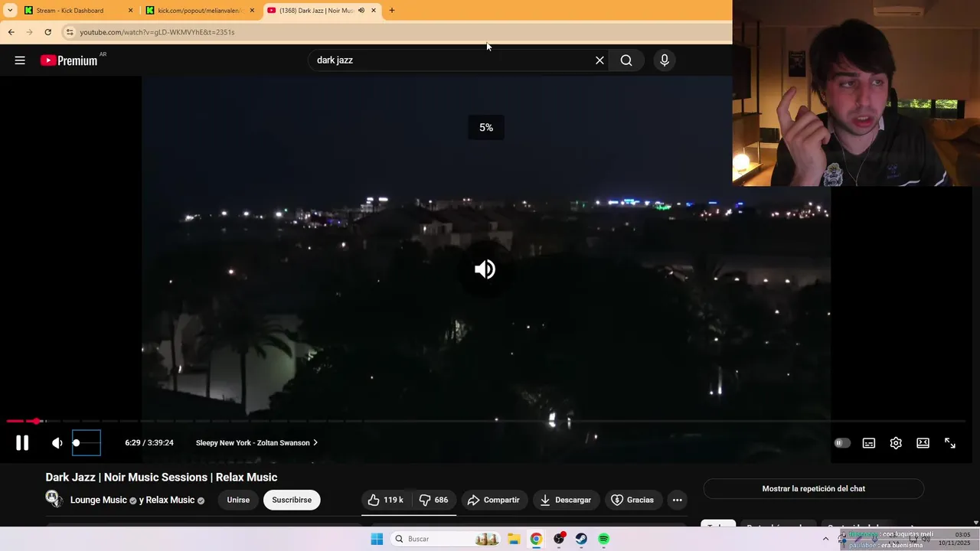This screenshot has width=980, height=551.
Task: Open YouTube hamburger guide menu
Action: 20,60
